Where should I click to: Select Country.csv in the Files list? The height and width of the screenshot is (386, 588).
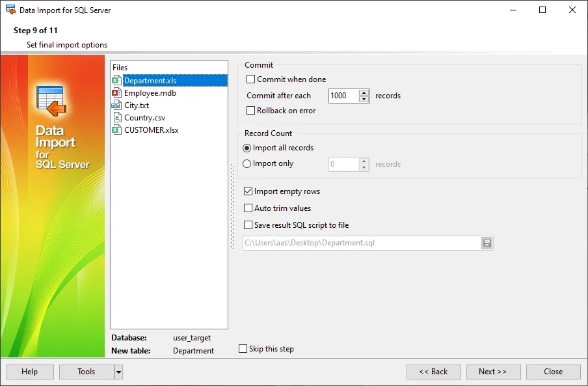point(145,117)
